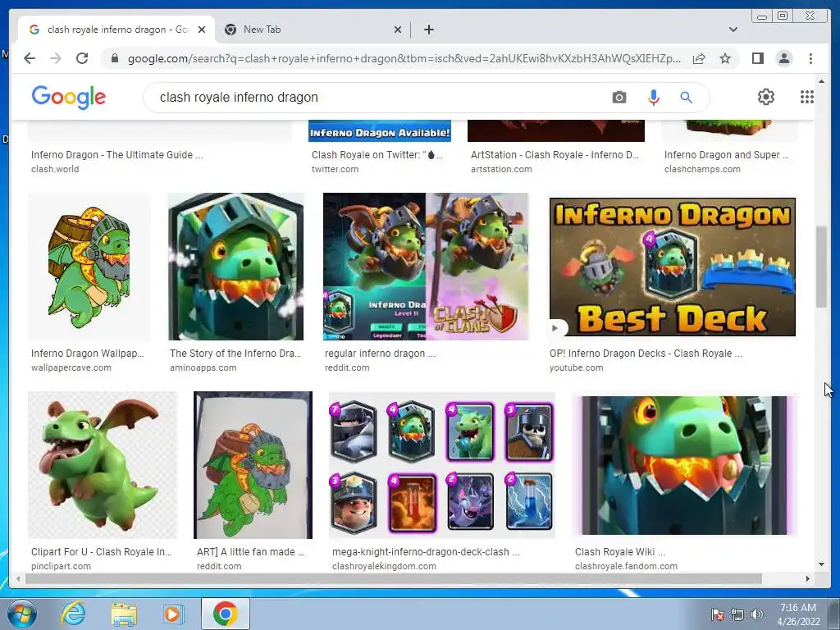Close the New Tab tab
Screen dimensions: 840x630
point(398,30)
